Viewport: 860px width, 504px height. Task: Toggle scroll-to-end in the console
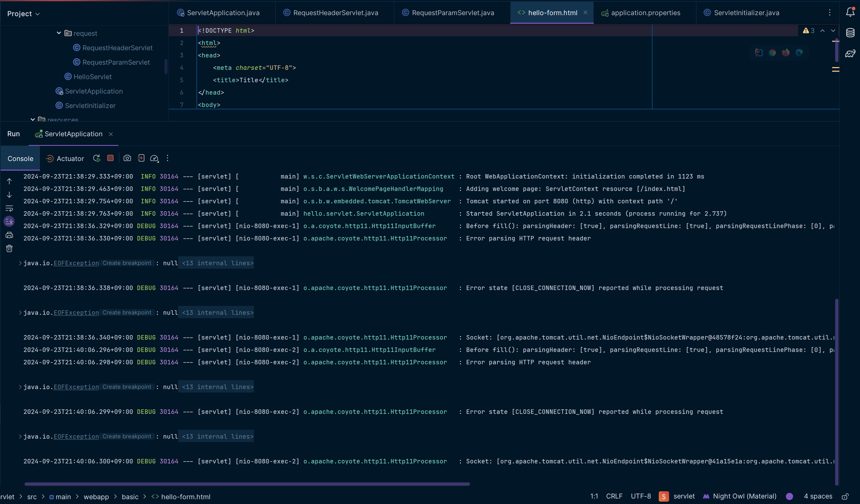(9, 221)
